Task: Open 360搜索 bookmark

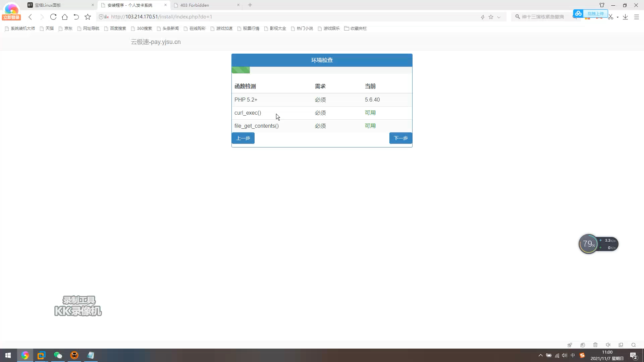Action: (141, 28)
